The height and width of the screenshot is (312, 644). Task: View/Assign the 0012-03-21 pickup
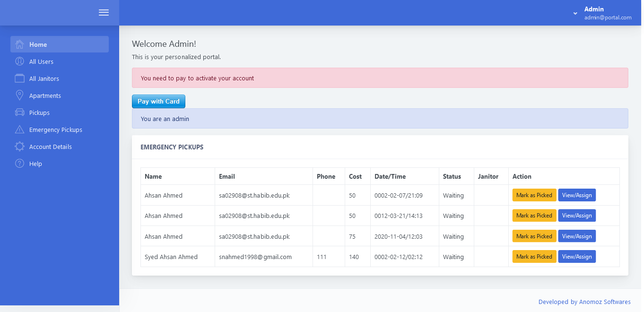pyautogui.click(x=576, y=216)
